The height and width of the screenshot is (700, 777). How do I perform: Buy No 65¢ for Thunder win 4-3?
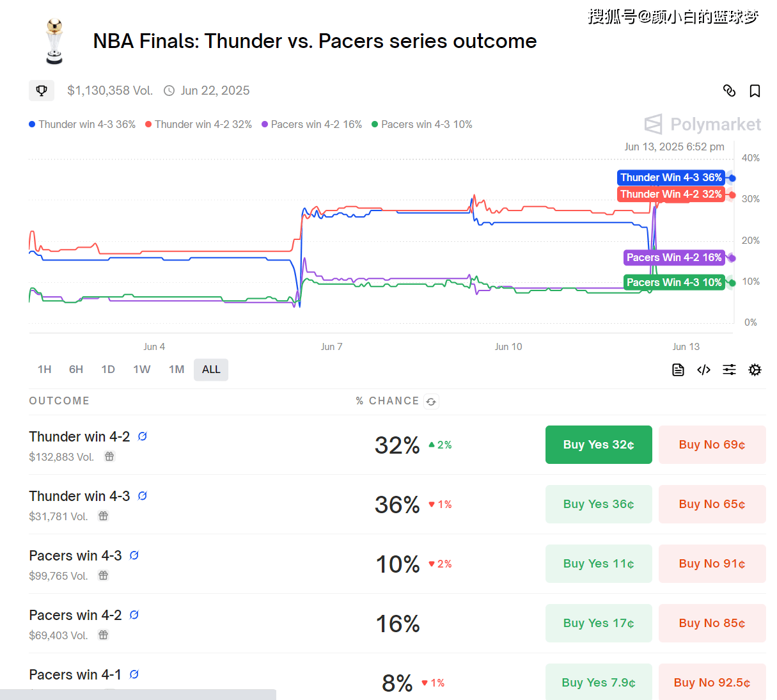pos(712,504)
